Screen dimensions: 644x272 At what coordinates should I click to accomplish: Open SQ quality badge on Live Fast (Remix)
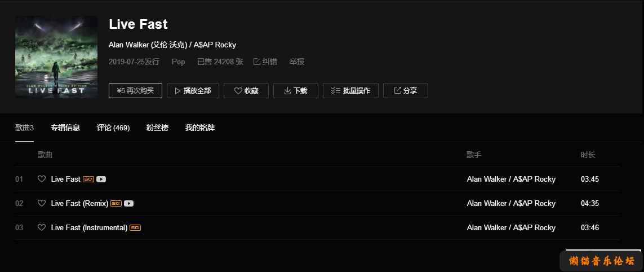coord(116,203)
